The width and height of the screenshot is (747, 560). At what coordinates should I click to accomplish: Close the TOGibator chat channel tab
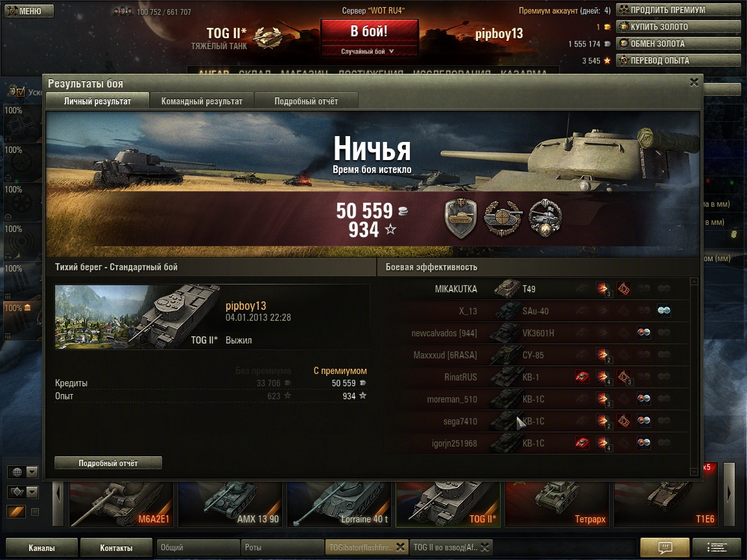401,547
